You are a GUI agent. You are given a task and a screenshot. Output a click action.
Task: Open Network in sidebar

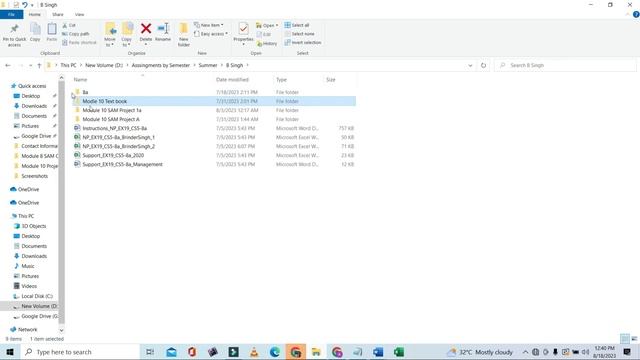tap(27, 329)
